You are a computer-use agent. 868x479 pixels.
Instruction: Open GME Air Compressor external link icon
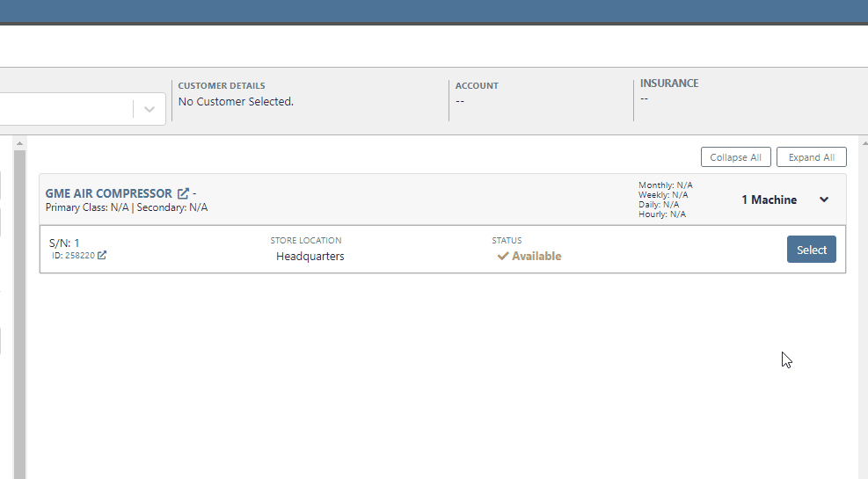pyautogui.click(x=183, y=193)
